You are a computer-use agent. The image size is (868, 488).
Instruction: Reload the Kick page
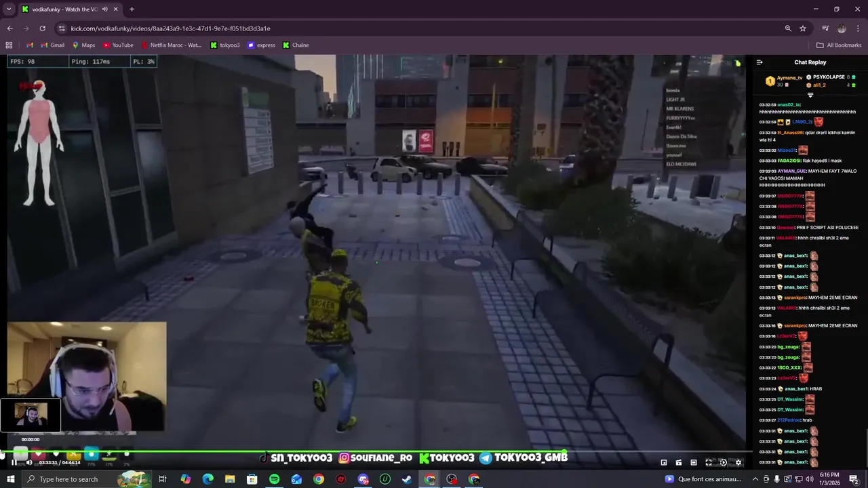tap(42, 28)
